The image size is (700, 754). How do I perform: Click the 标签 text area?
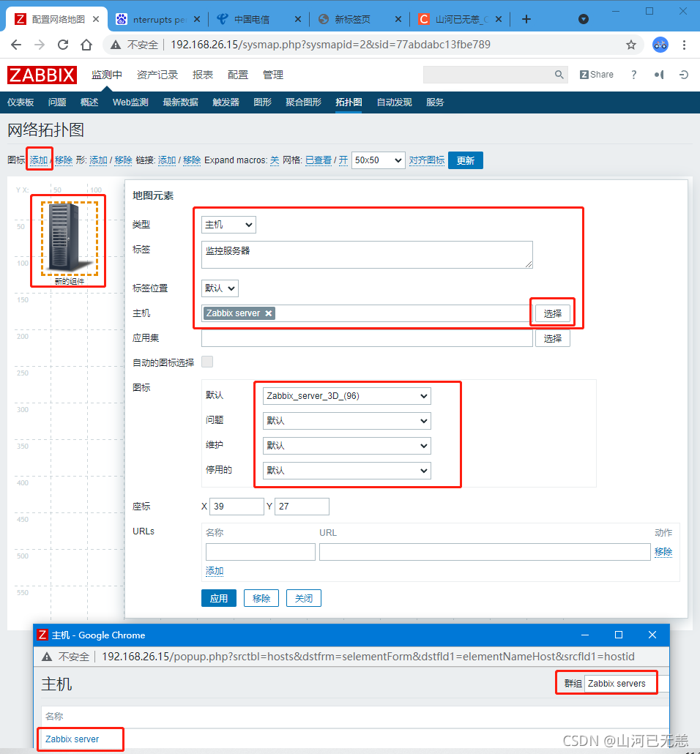367,255
